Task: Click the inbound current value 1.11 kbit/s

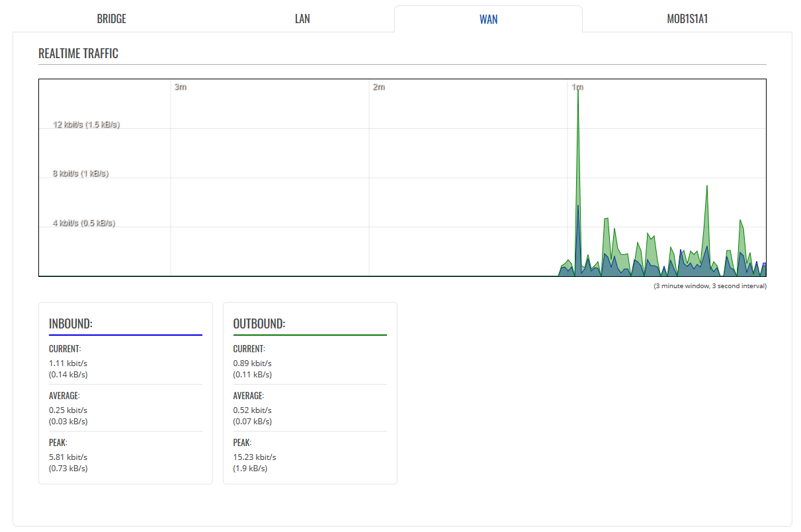Action: point(68,363)
